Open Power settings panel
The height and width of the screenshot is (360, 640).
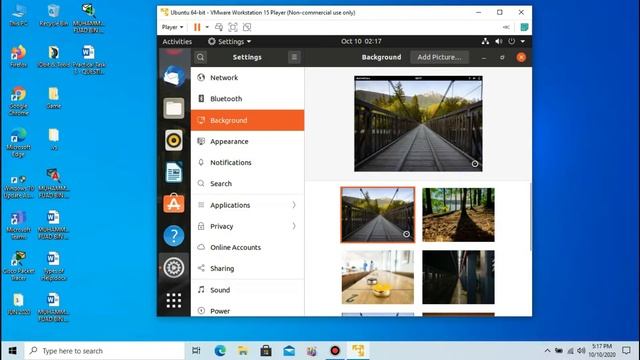247,310
